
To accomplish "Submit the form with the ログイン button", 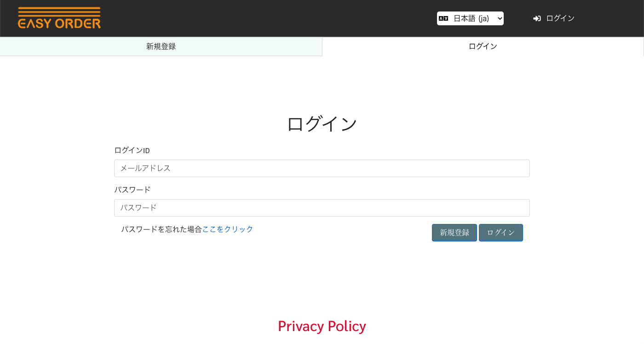I will pyautogui.click(x=500, y=233).
